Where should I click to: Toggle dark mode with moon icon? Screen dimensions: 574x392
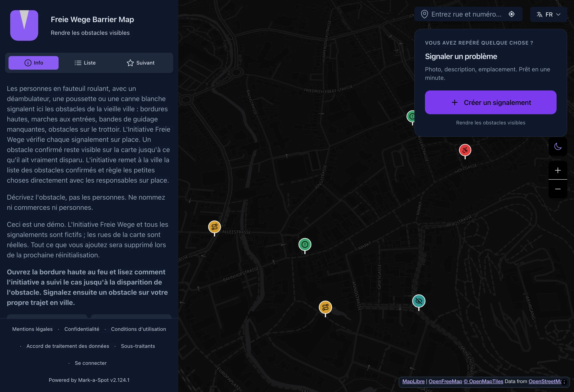click(558, 147)
